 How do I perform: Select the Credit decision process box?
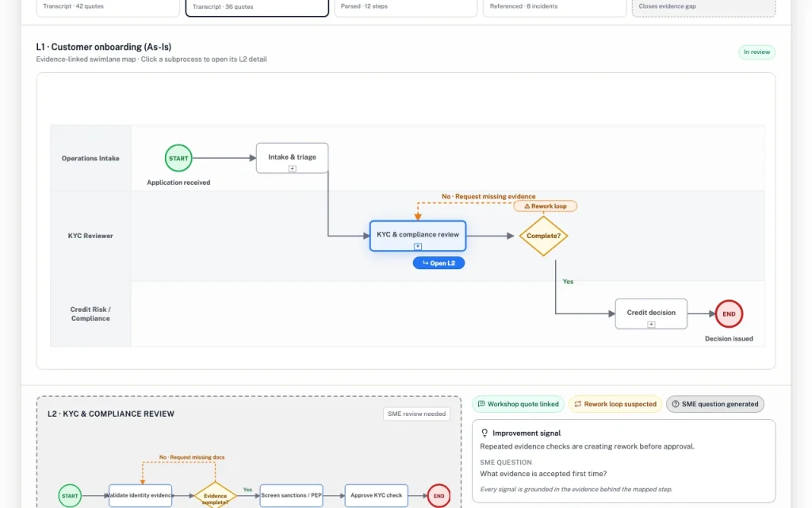click(x=651, y=314)
